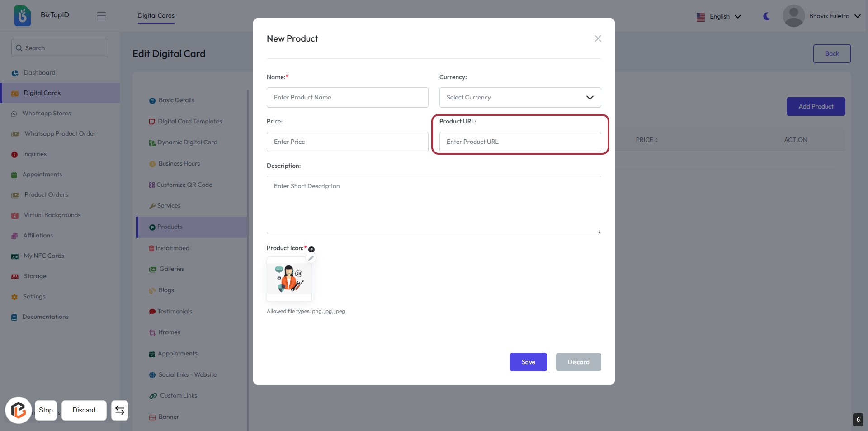Click the swap arrows icon button
The width and height of the screenshot is (868, 431).
pyautogui.click(x=120, y=410)
